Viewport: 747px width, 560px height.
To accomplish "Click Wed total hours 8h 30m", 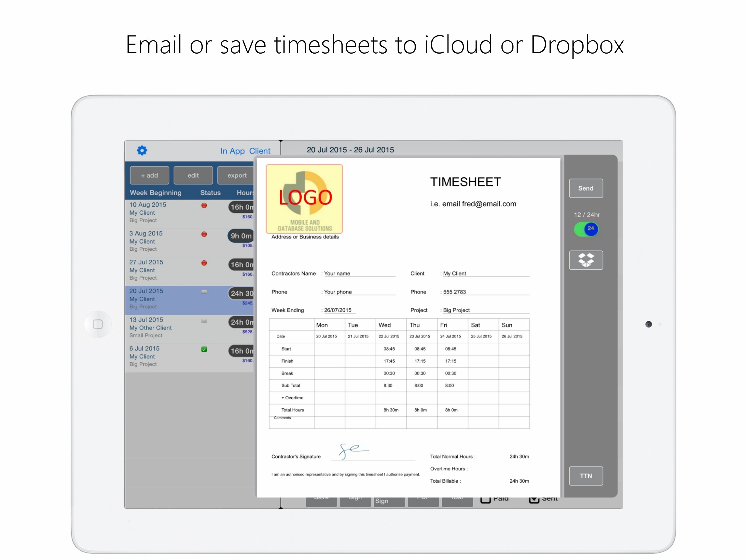I will click(391, 410).
